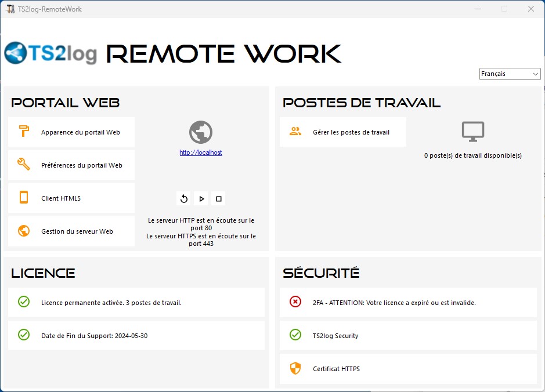
Task: Follow the http://localhost link
Action: click(201, 153)
